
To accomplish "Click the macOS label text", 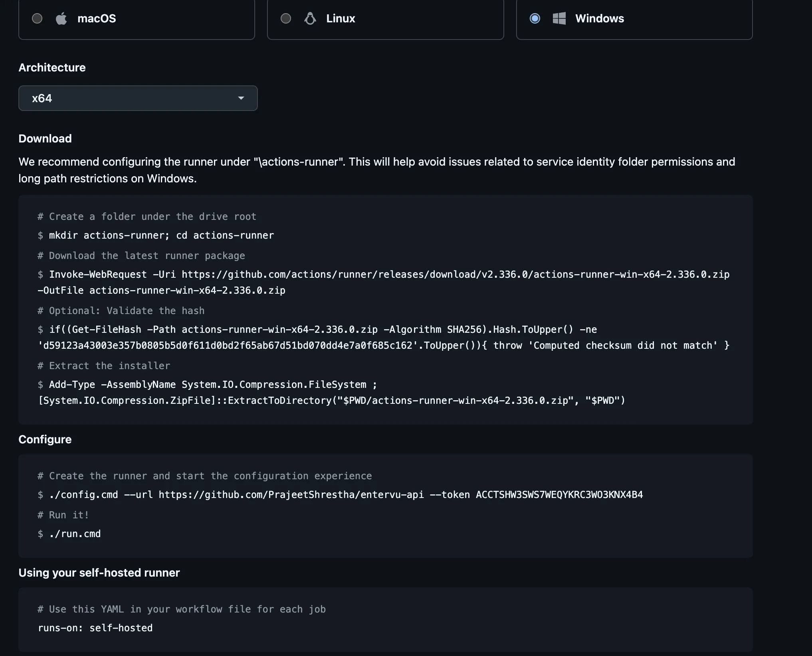I will tap(97, 18).
